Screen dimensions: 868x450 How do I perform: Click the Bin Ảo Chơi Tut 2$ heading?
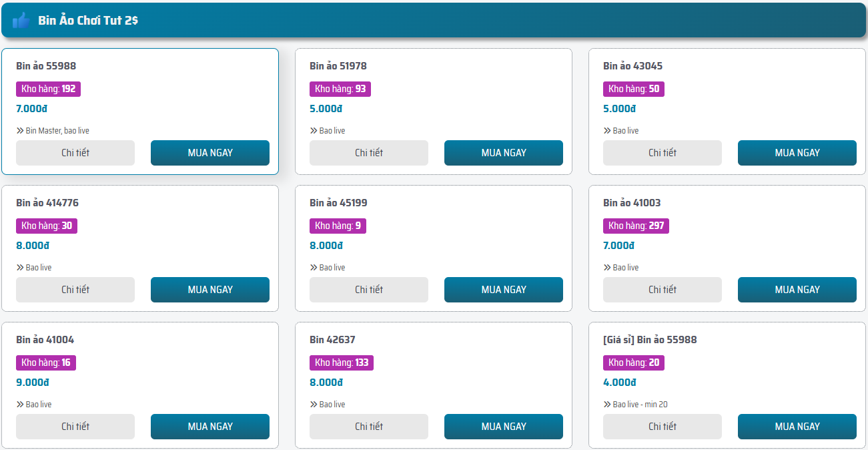[88, 21]
